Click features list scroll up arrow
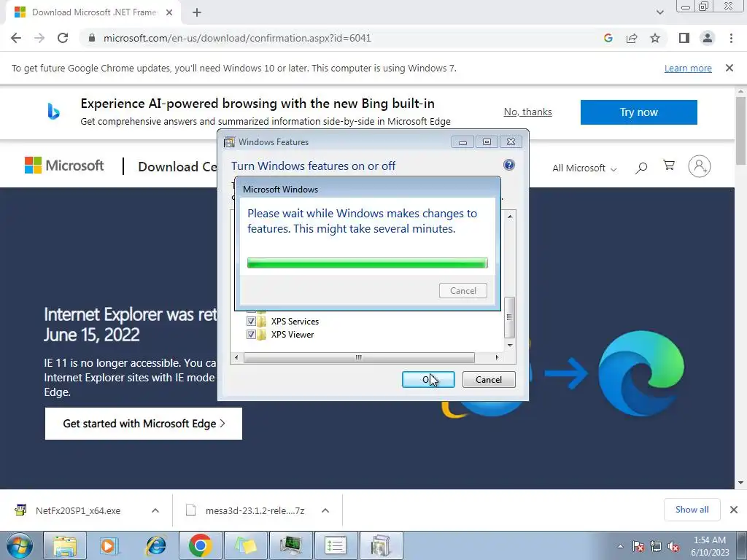The height and width of the screenshot is (560, 747). [510, 216]
